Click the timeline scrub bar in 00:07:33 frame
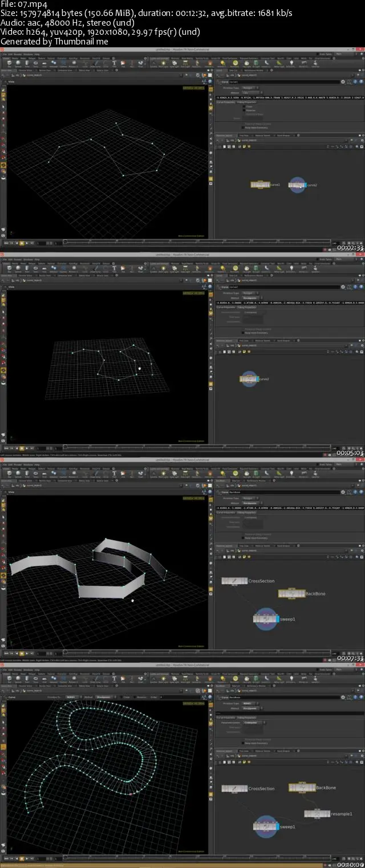 click(x=197, y=652)
